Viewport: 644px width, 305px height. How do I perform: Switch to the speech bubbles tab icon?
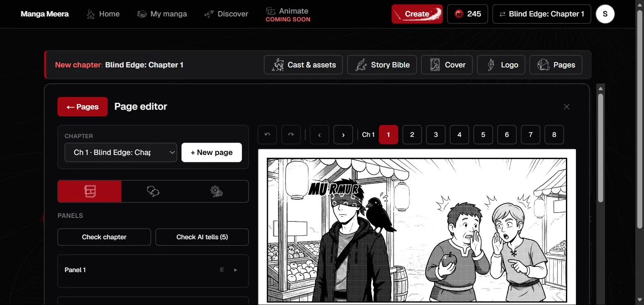153,191
